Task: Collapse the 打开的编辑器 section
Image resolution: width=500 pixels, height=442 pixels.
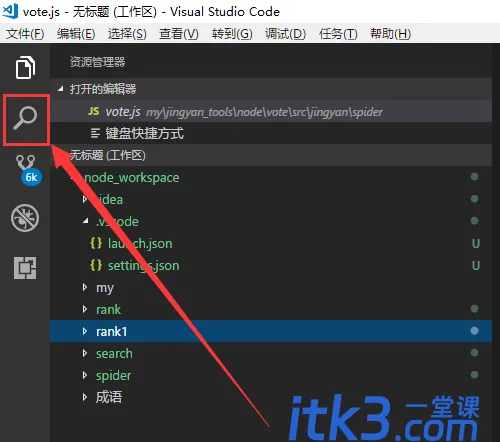Action: (60, 89)
